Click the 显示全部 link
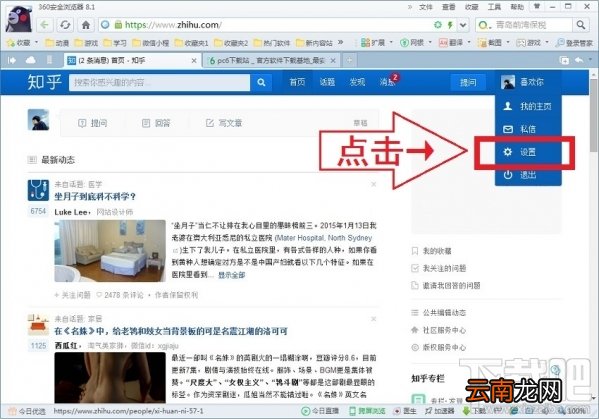The width and height of the screenshot is (599, 419). coord(232,275)
